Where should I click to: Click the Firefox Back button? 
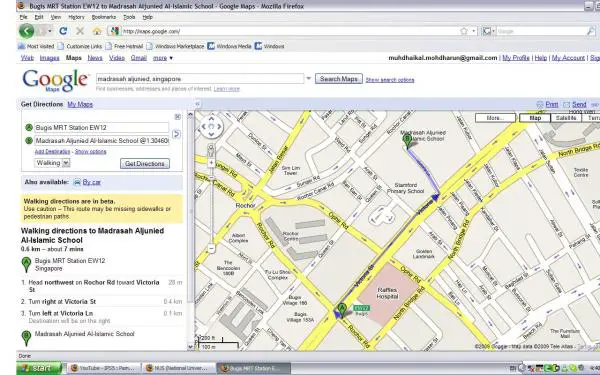pos(27,31)
